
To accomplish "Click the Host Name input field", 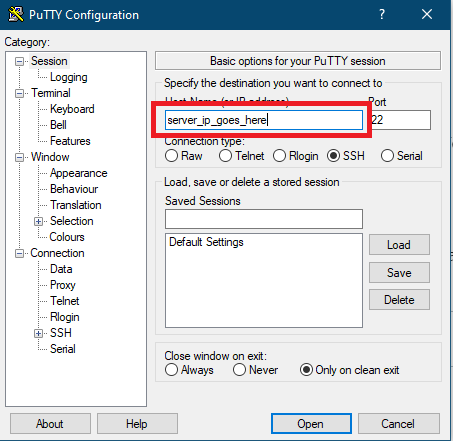I will point(264,120).
